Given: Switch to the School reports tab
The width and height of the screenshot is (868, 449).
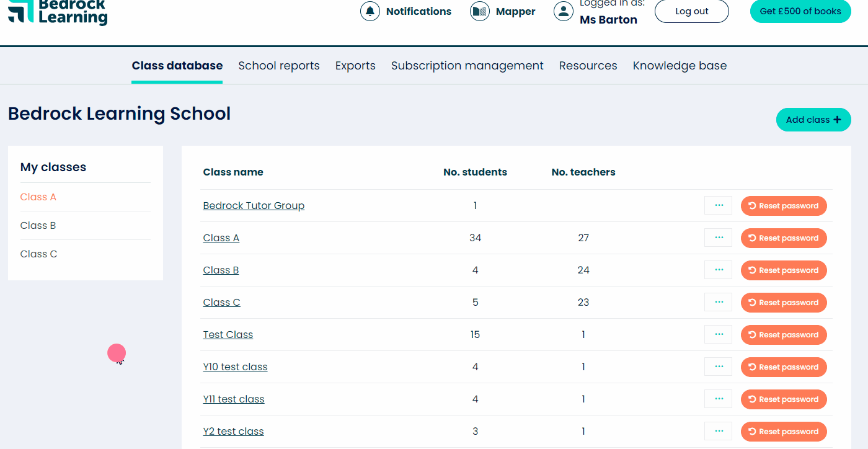Looking at the screenshot, I should pyautogui.click(x=278, y=65).
